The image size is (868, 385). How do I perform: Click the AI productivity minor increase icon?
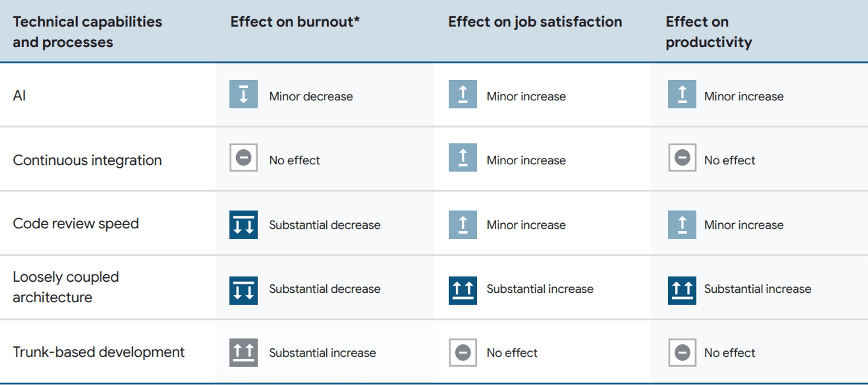pos(682,94)
